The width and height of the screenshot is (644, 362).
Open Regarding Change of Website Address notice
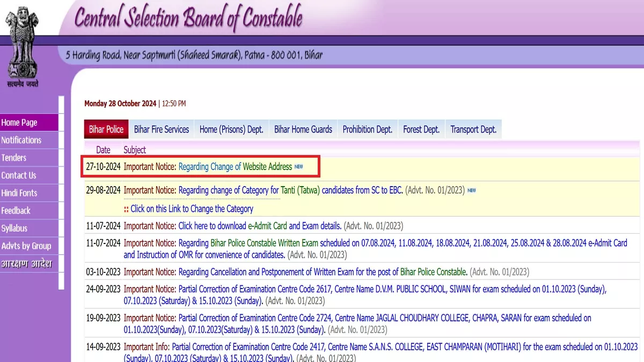pos(235,167)
